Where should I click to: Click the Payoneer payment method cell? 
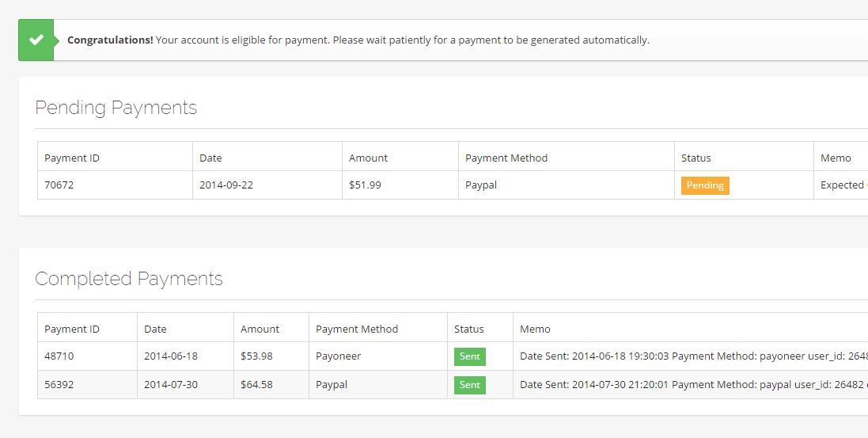coord(338,356)
